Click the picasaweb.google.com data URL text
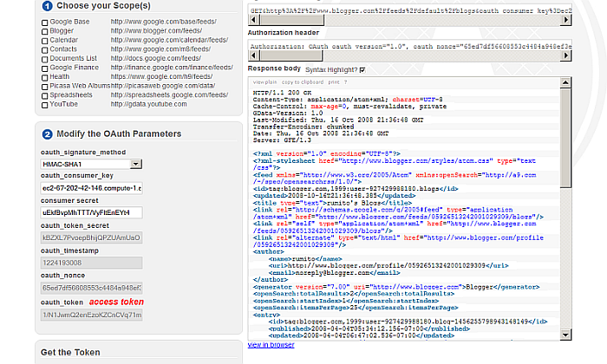 click(x=163, y=86)
